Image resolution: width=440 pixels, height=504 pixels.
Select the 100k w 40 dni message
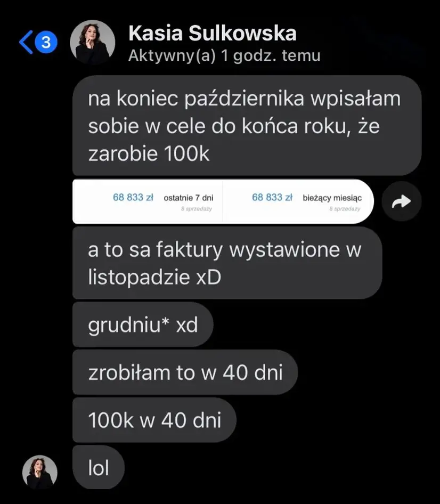point(154,420)
